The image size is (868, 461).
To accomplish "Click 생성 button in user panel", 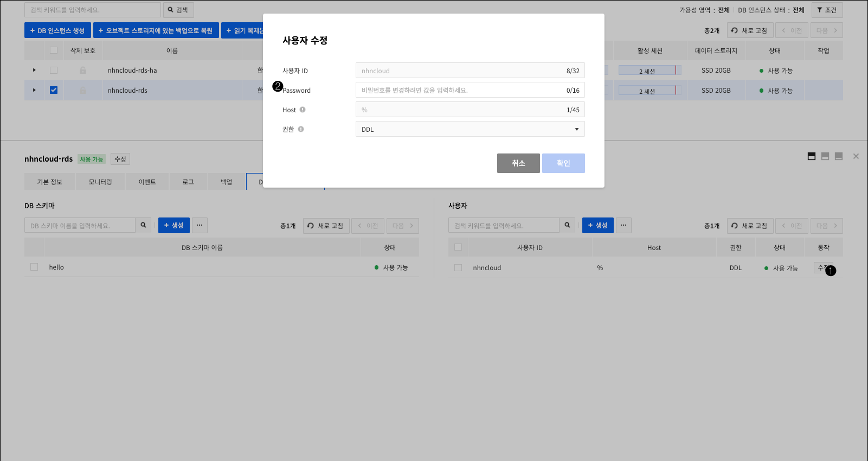I will pyautogui.click(x=598, y=225).
